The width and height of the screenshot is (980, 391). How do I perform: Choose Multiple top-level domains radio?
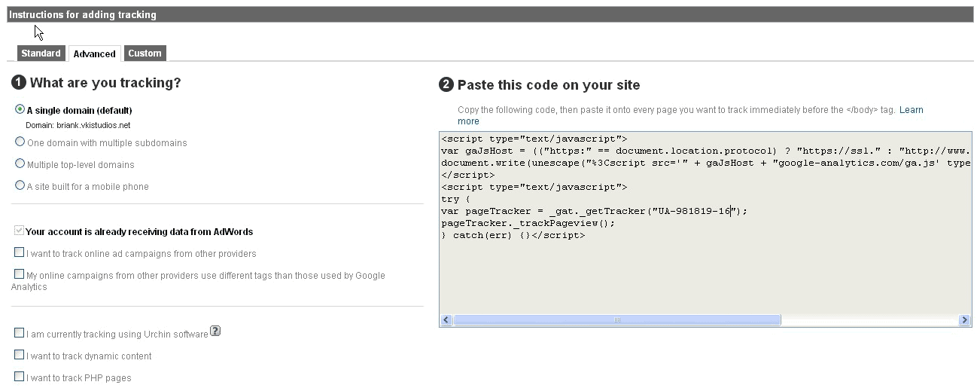point(20,163)
